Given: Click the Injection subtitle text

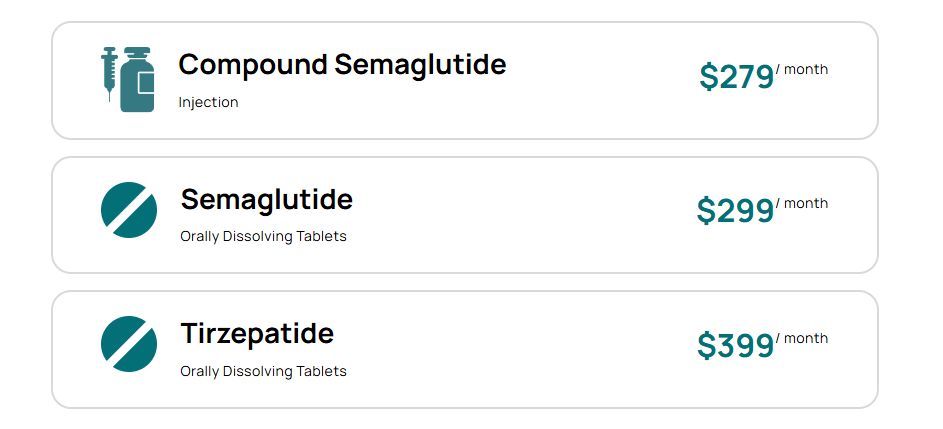Looking at the screenshot, I should 208,102.
